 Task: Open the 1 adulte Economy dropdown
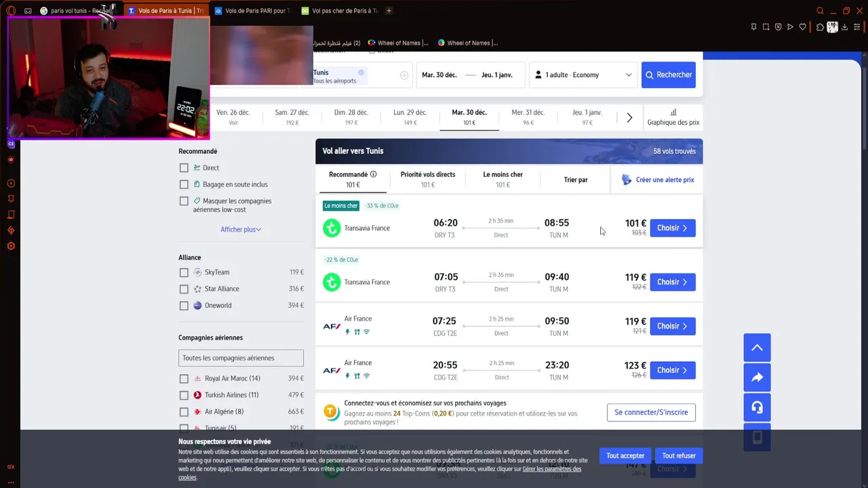[x=583, y=75]
